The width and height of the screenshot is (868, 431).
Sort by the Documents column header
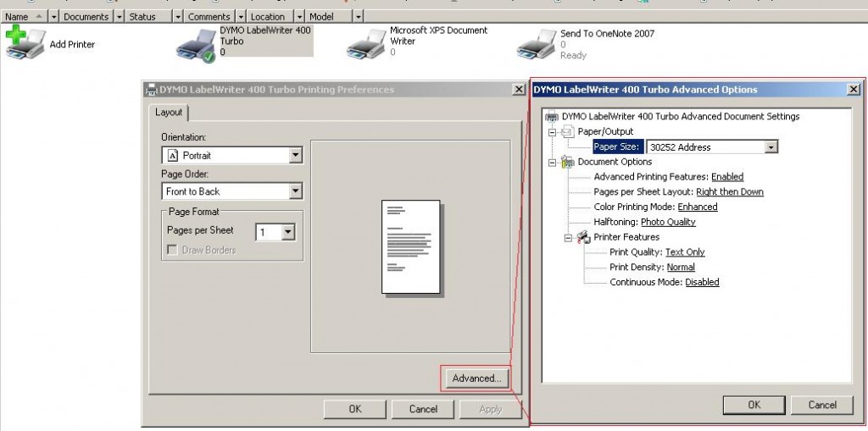coord(86,17)
